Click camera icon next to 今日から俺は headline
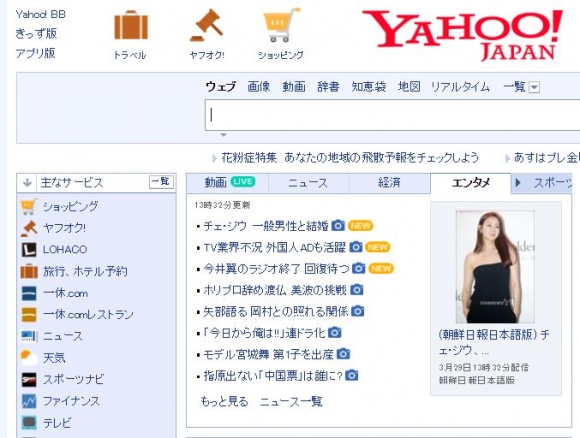The width and height of the screenshot is (580, 438). pyautogui.click(x=335, y=333)
